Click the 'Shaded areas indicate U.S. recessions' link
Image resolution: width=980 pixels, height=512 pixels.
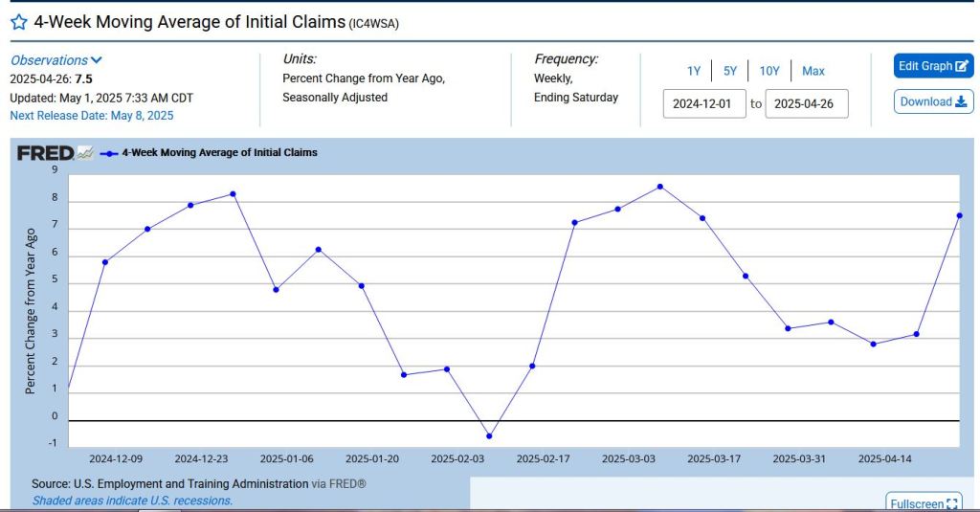(x=132, y=501)
